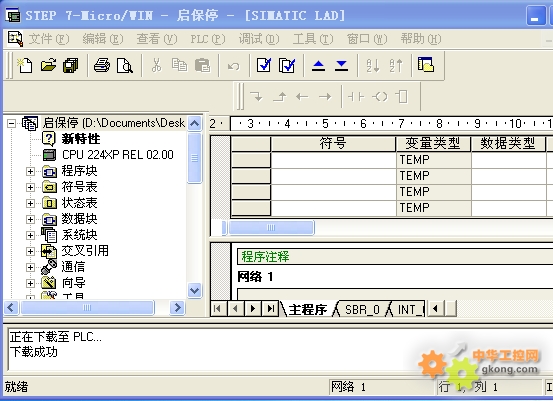Viewport: 553px width, 401px height.
Task: Switch to the SBR_0 tab
Action: (362, 310)
